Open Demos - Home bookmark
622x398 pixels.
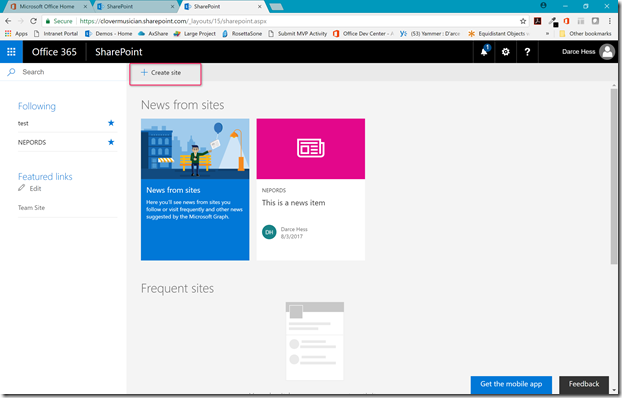pyautogui.click(x=109, y=34)
